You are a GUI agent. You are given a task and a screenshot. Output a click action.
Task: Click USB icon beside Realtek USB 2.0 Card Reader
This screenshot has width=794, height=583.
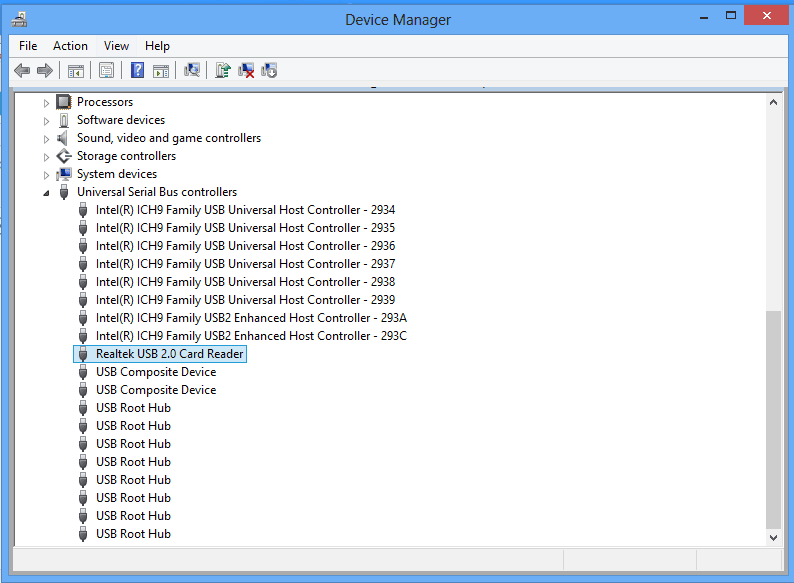(x=83, y=354)
